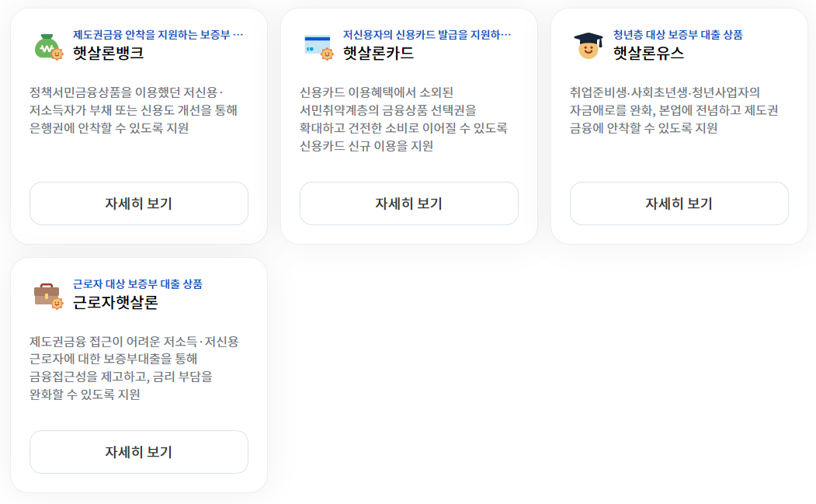Select the 햇살론뱅크 product title

(107, 51)
